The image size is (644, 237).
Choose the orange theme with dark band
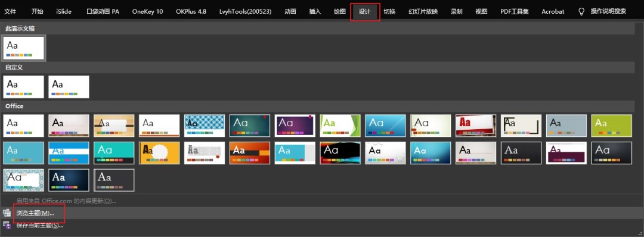[250, 153]
